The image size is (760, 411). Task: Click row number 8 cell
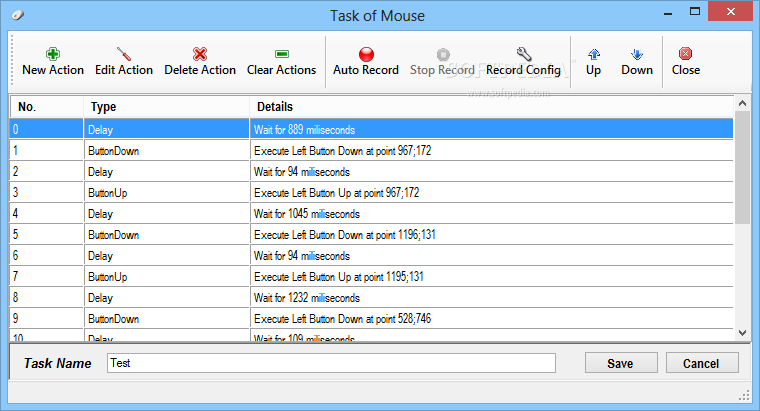[x=47, y=298]
